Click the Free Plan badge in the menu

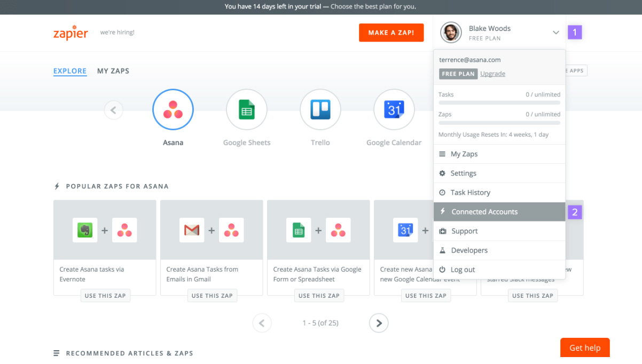coord(458,74)
